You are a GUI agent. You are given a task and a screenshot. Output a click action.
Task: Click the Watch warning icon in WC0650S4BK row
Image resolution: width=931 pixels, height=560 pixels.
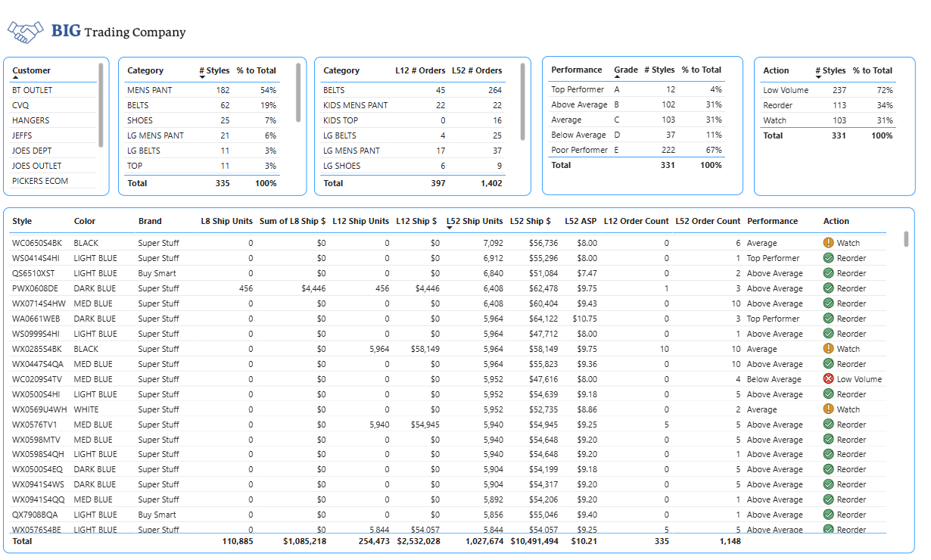point(828,243)
